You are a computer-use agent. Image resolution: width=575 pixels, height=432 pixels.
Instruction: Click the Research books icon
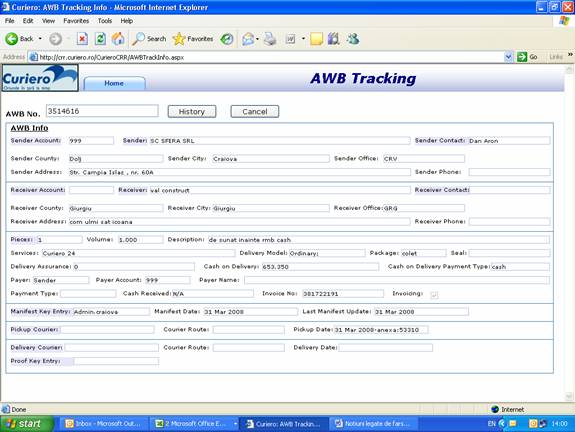(334, 39)
